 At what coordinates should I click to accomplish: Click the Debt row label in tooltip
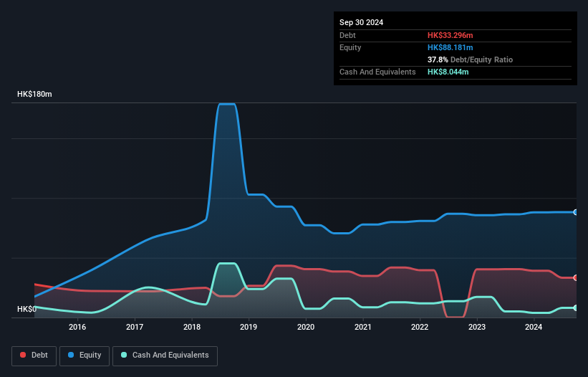coord(347,35)
